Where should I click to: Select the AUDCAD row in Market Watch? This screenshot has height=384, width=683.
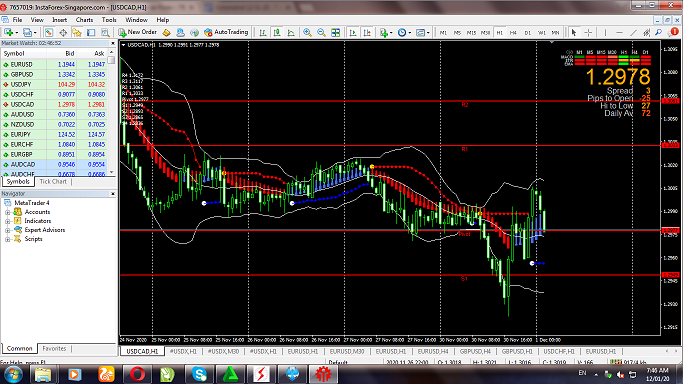[54, 165]
